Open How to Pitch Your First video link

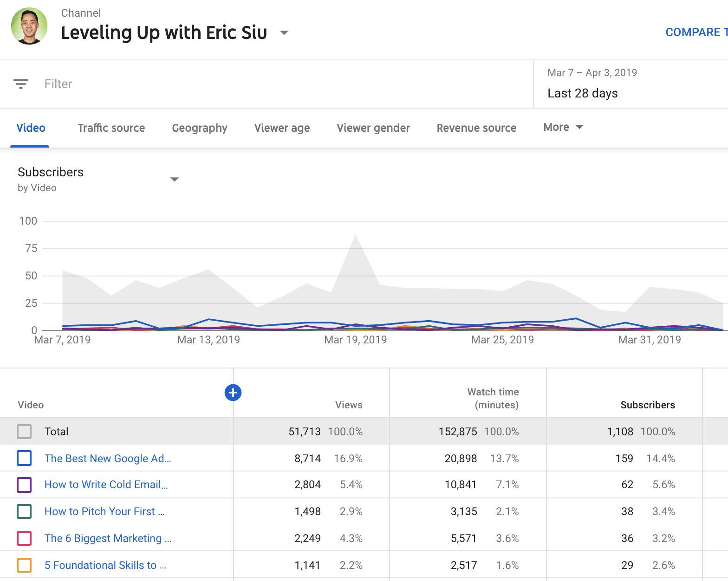104,511
